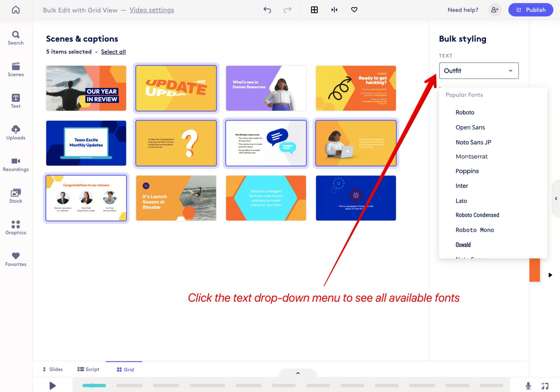Open the Outfit font dropdown
Screen dimensions: 560x392
479,71
